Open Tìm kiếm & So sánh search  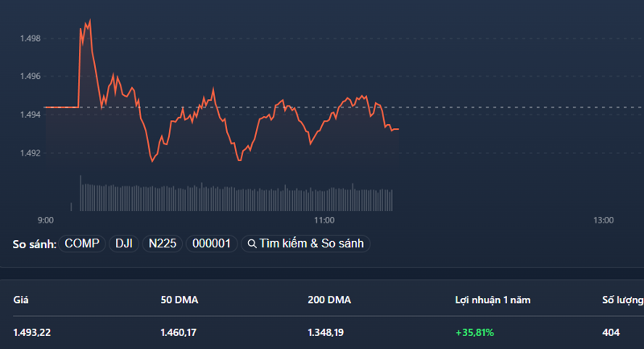306,243
